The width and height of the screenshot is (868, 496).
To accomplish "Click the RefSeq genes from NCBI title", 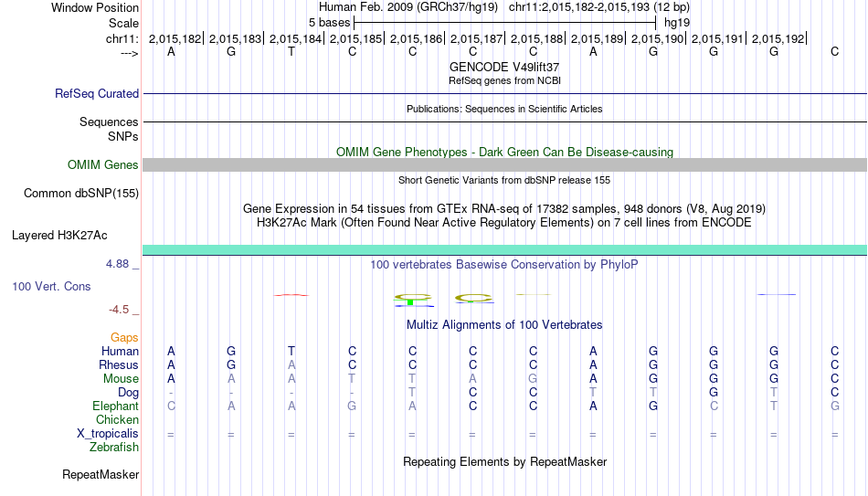I will pos(504,80).
